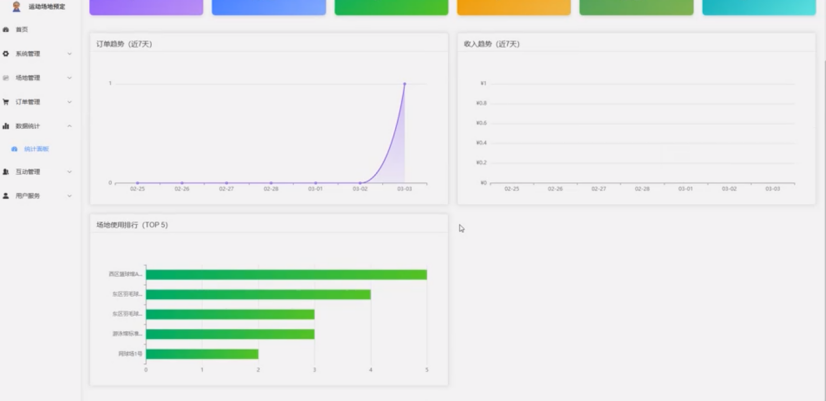Viewport: 826px width, 401px height.
Task: Click the 用户服务 person icon
Action: (x=6, y=195)
